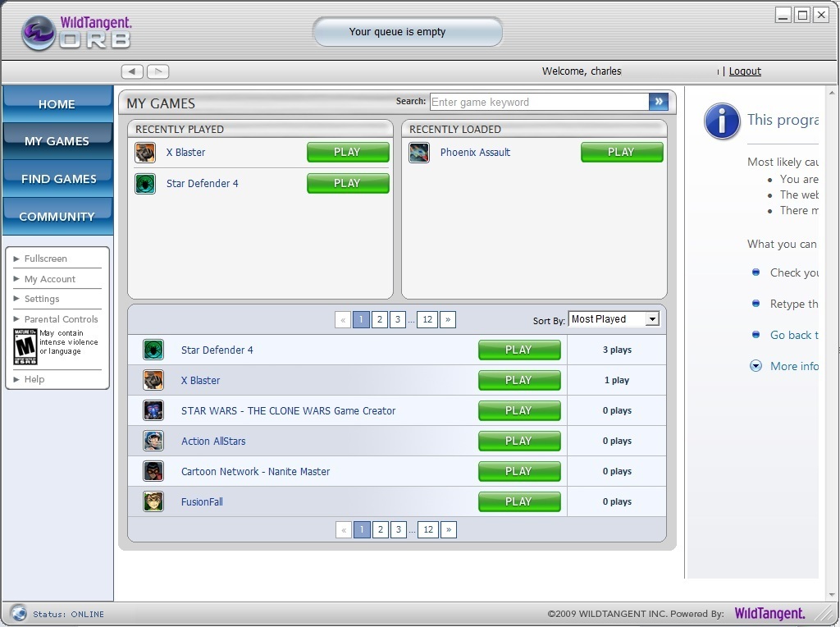The image size is (840, 627).
Task: Click the 'Status: ONLINE' text
Action: click(x=69, y=614)
